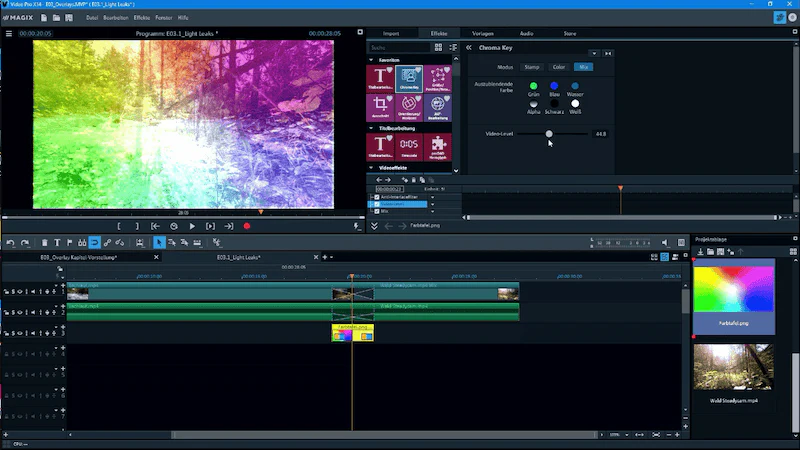Click the redo arrow in the timeline toolbar

[x=24, y=243]
